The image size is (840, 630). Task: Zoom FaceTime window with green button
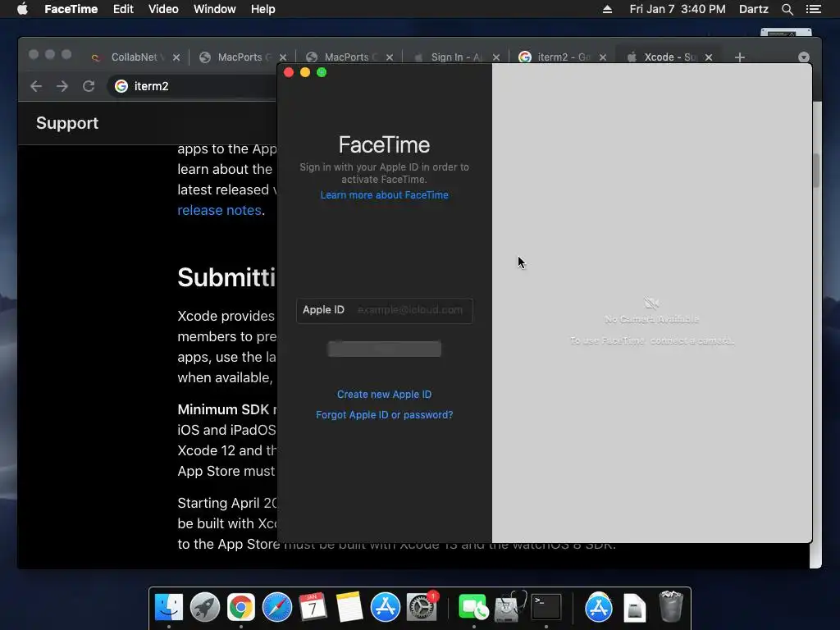click(x=322, y=72)
